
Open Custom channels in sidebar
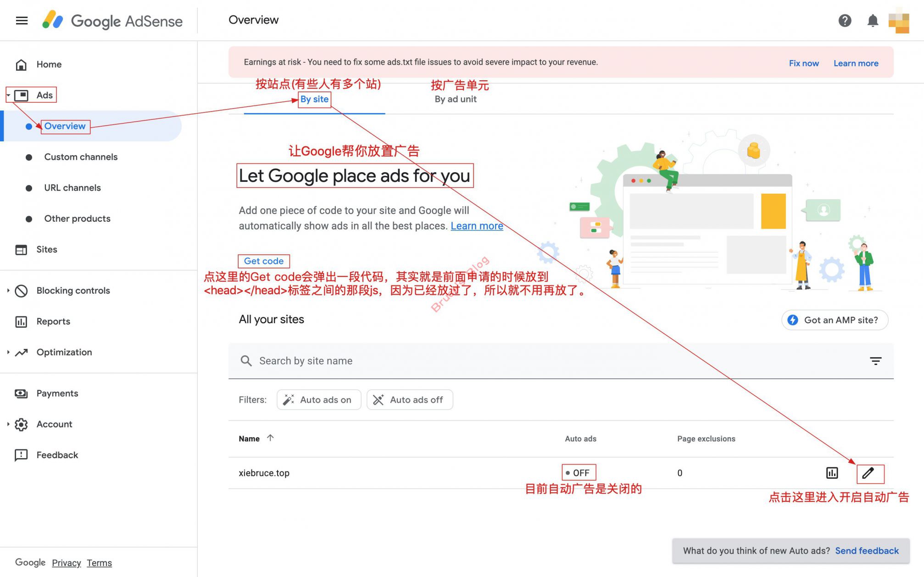coord(81,157)
